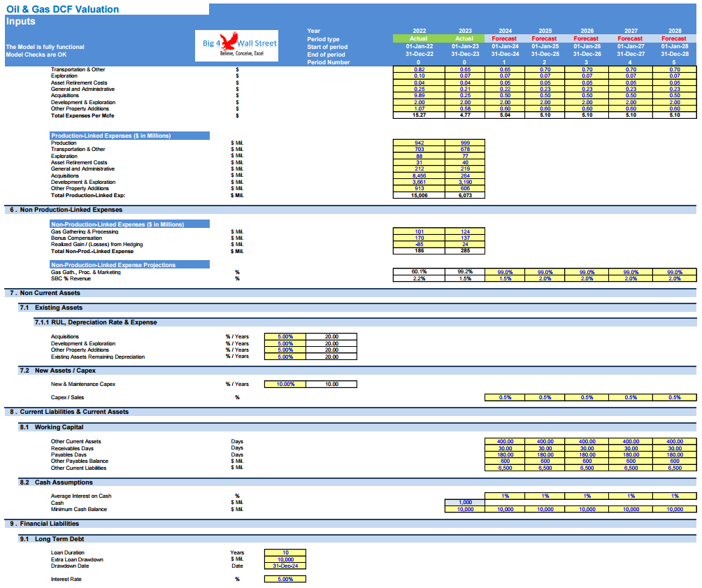
Task: Select Production 2022 cell 942
Action: (419, 143)
